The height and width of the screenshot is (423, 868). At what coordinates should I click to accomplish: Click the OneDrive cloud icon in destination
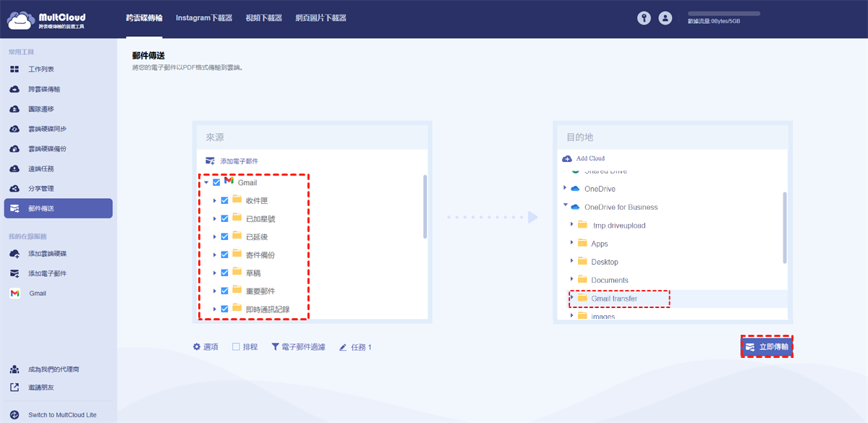tap(576, 189)
